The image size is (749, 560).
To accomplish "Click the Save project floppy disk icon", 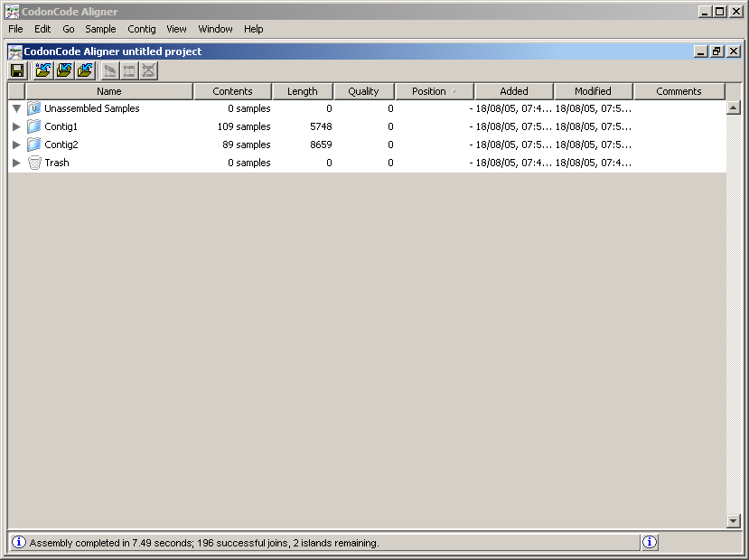I will 18,71.
